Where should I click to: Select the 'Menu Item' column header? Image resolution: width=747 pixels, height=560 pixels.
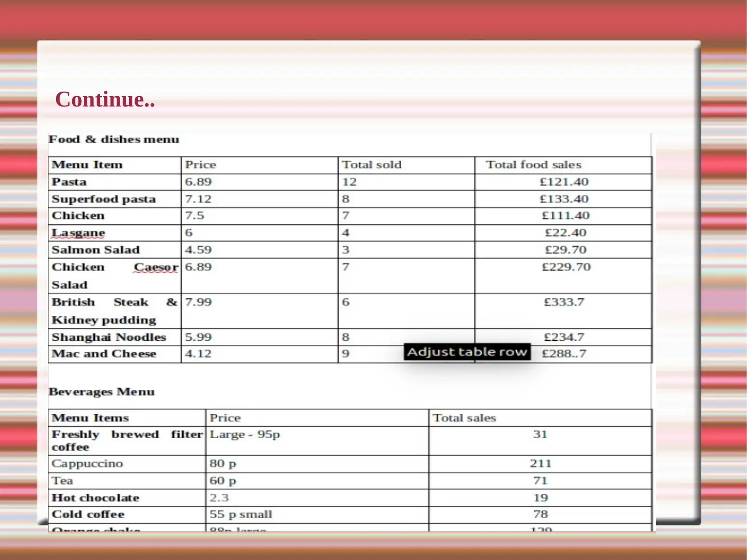pos(115,165)
